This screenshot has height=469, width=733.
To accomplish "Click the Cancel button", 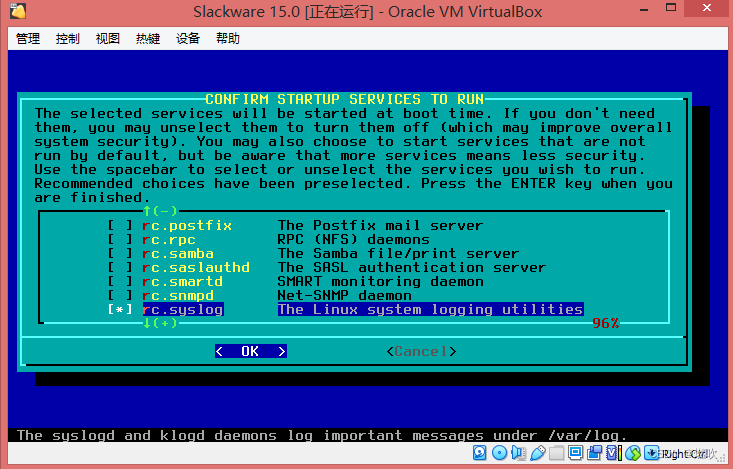I will click(421, 352).
